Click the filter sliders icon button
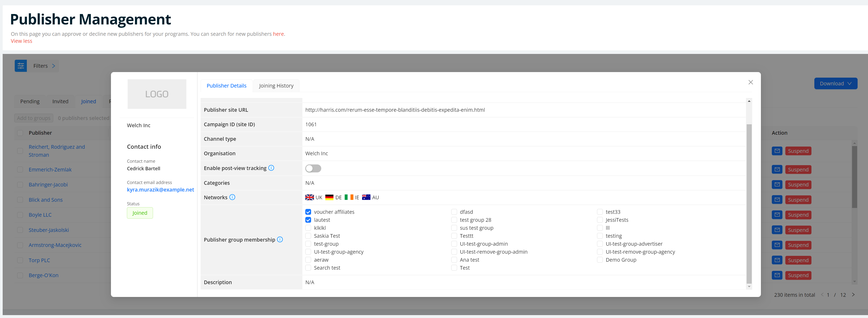Image resolution: width=868 pixels, height=318 pixels. [x=21, y=66]
